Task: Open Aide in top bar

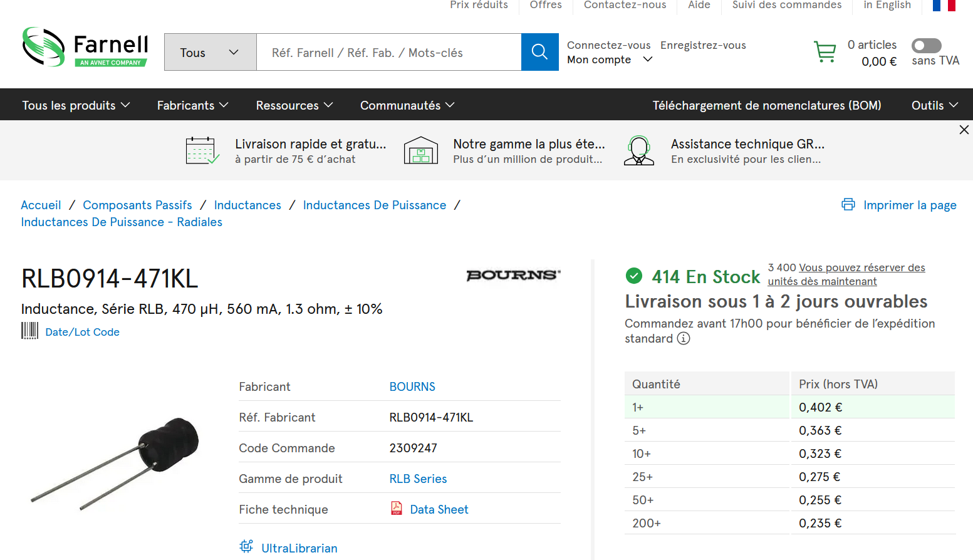Action: coord(699,5)
